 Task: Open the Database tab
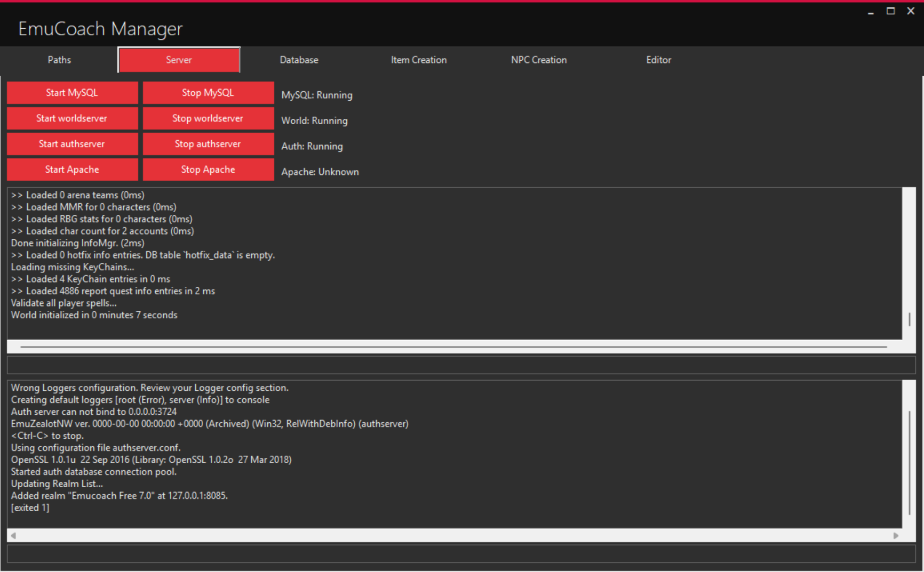tap(298, 60)
